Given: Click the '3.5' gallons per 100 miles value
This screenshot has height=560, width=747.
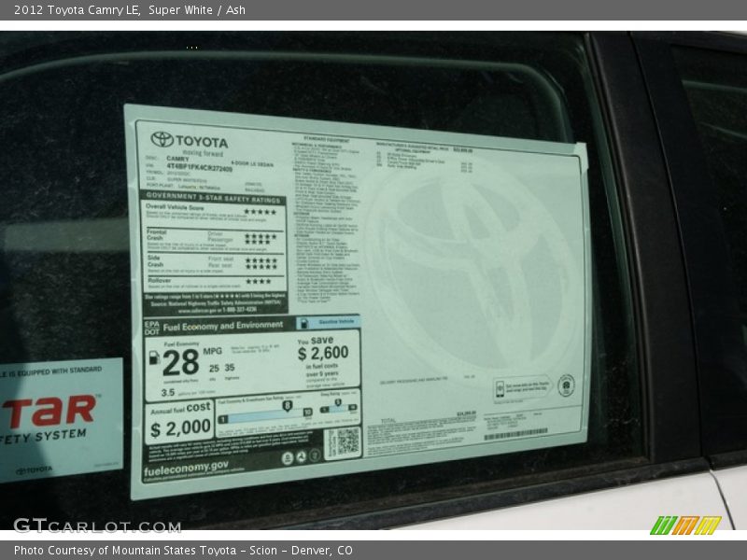Looking at the screenshot, I should tap(168, 393).
